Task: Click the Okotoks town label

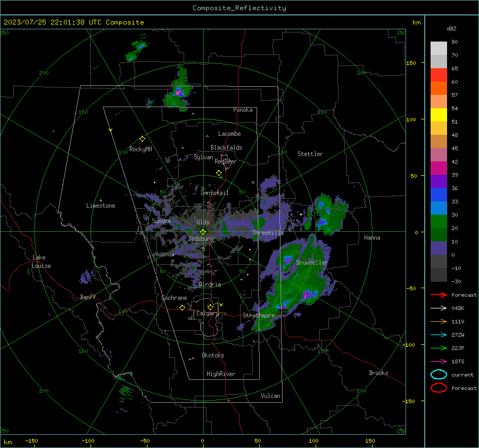Action: 213,355
